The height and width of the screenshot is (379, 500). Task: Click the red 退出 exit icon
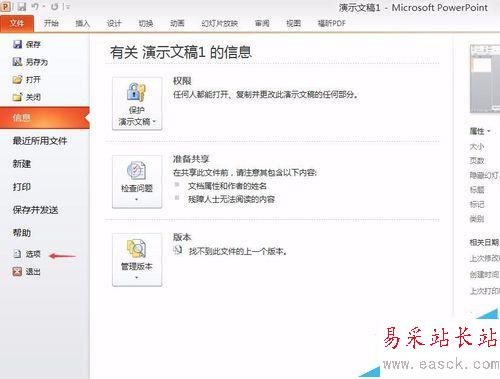[17, 272]
